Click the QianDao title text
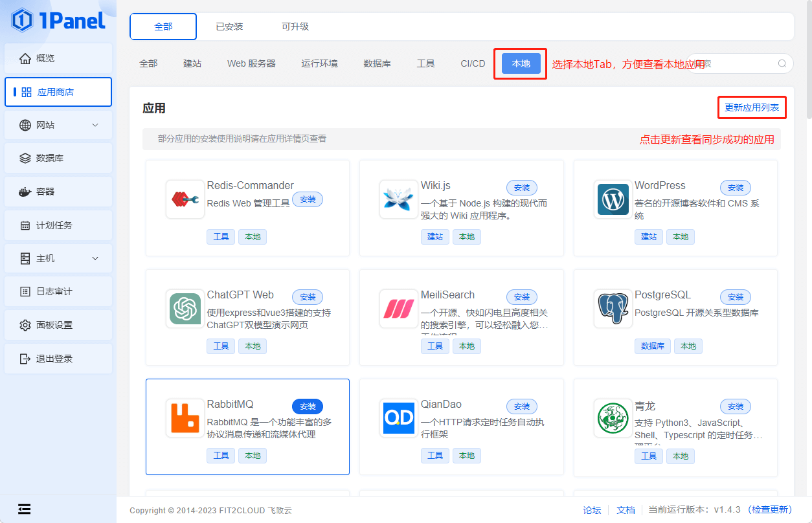This screenshot has height=523, width=812. [x=442, y=405]
